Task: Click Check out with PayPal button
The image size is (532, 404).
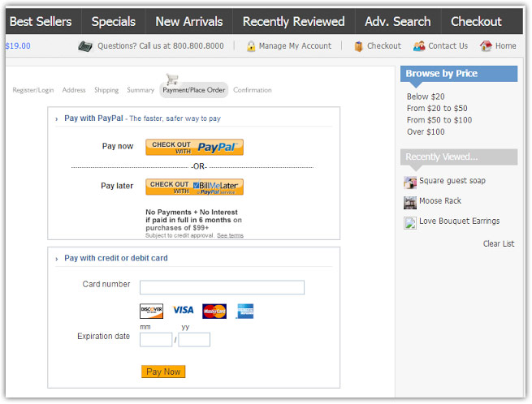Action: pos(194,147)
